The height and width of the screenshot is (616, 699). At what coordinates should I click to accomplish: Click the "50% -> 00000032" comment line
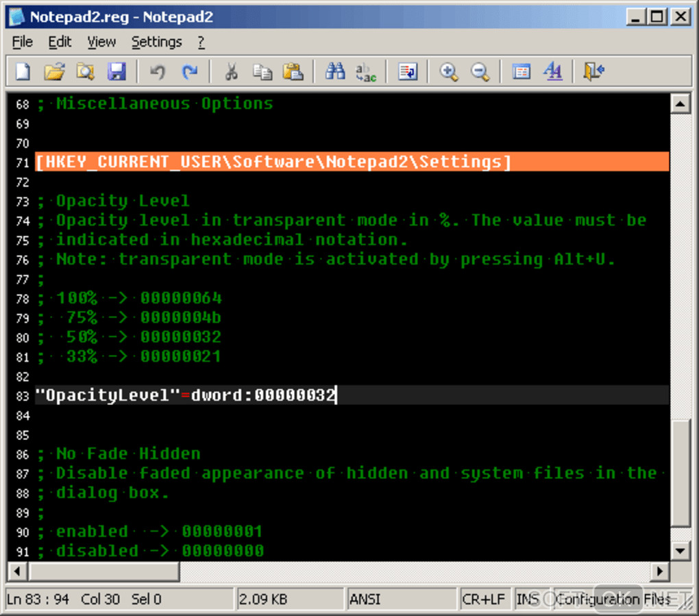130,337
